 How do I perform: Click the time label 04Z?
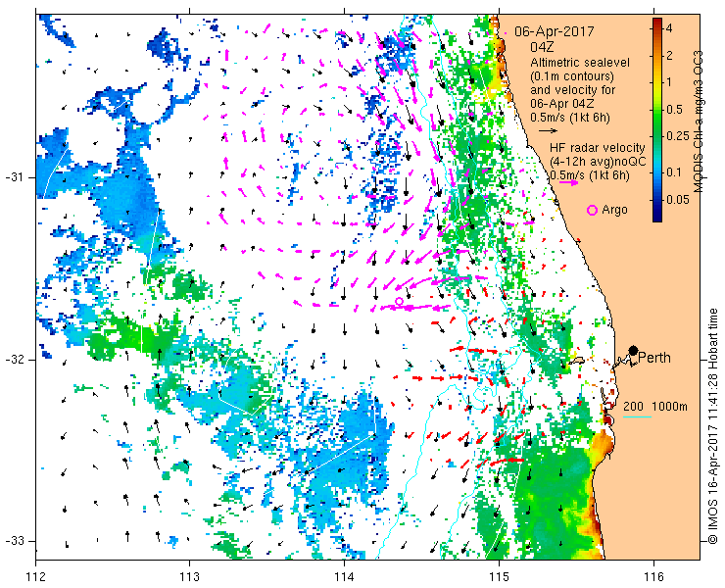(x=542, y=47)
